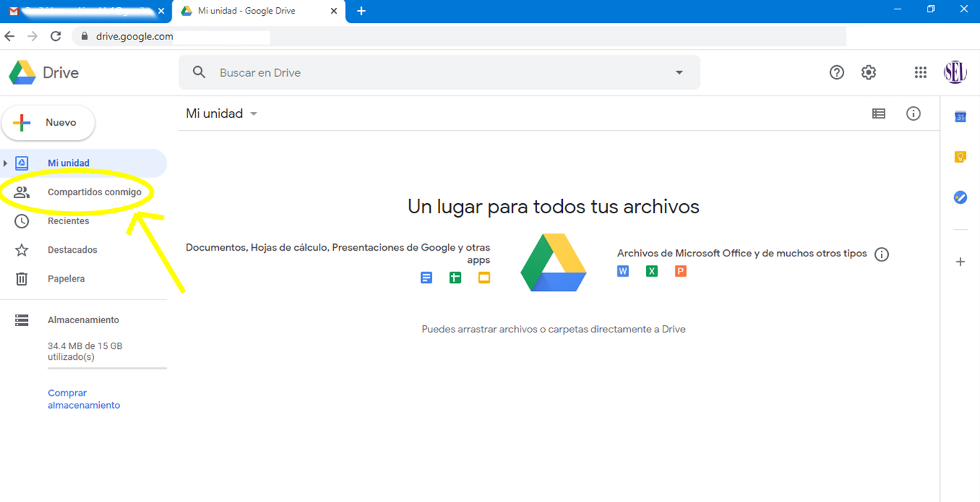Open the help icon next to settings
This screenshot has width=980, height=502.
pyautogui.click(x=836, y=72)
